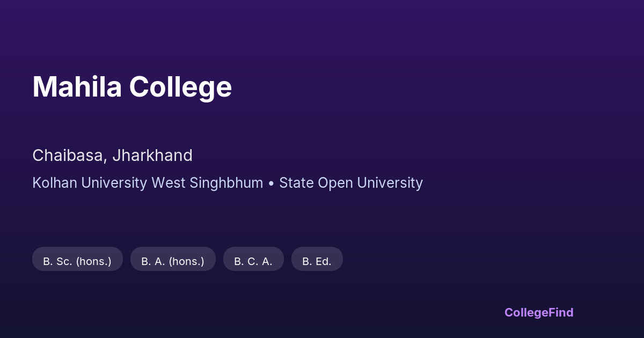Click the city name Chaibasa

[67, 156]
